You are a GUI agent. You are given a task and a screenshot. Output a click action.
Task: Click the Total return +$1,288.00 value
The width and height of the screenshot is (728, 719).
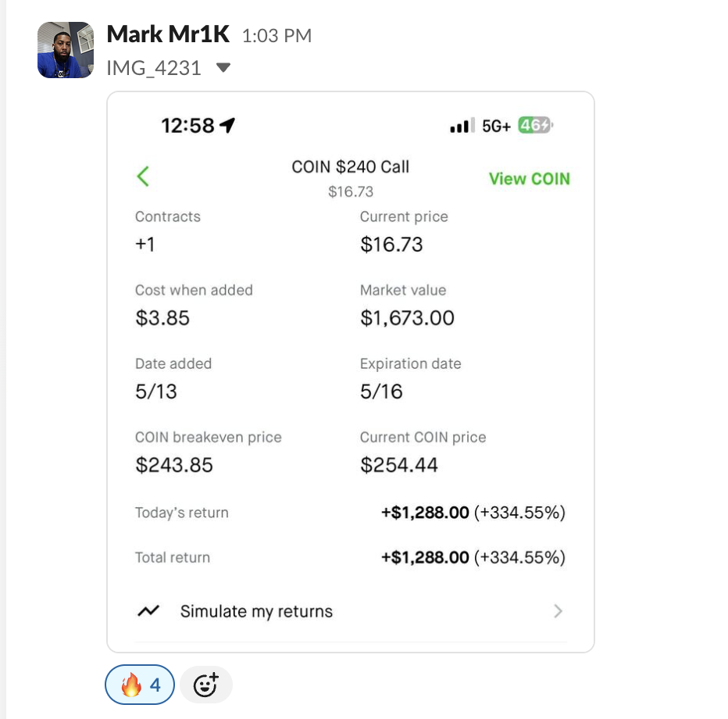point(425,557)
